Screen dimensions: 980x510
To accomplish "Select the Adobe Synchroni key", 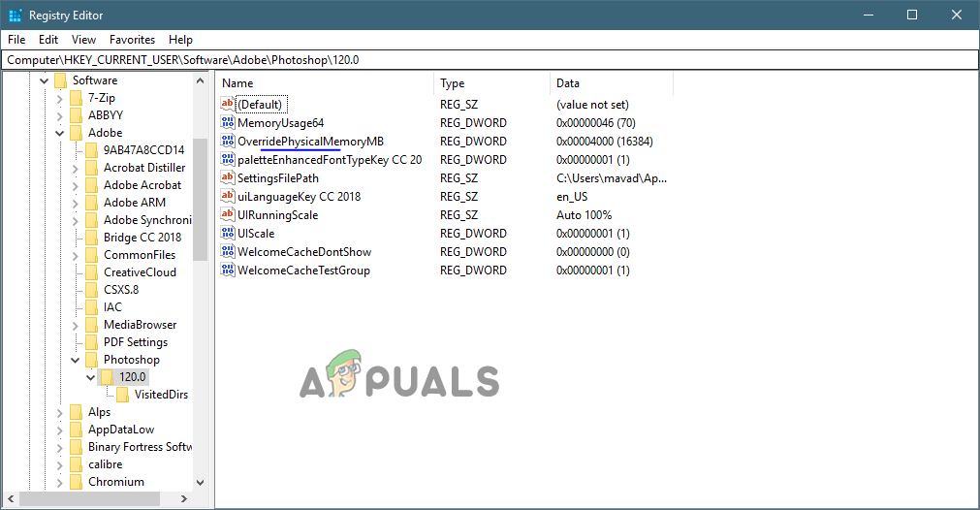I will (x=147, y=220).
